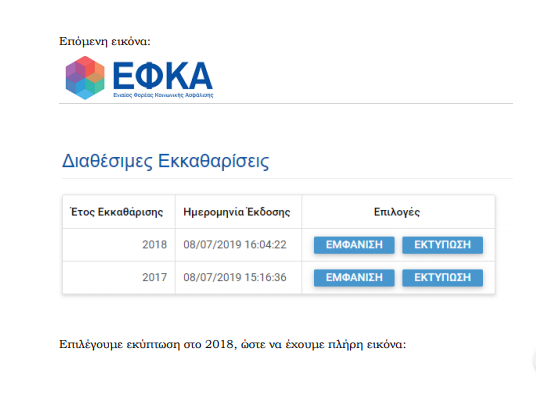Select the Επιλογές column header
Image resolution: width=536 pixels, height=404 pixels.
point(397,212)
